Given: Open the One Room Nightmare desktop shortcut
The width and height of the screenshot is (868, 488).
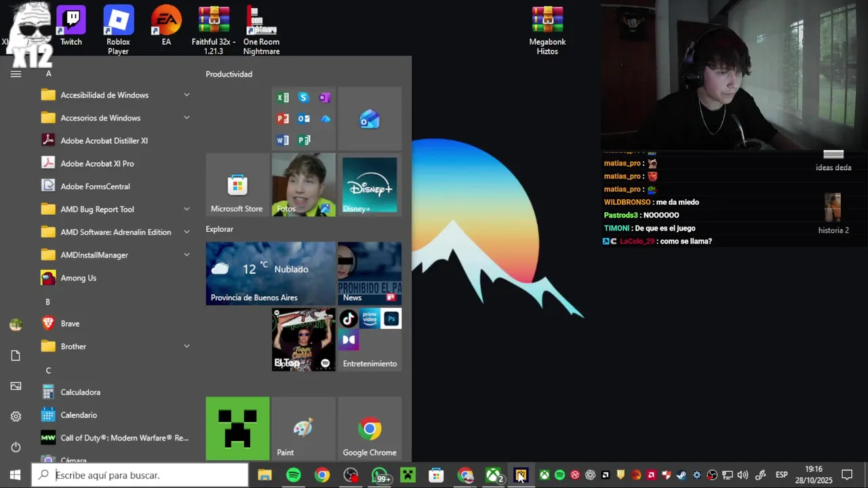Looking at the screenshot, I should point(261,30).
